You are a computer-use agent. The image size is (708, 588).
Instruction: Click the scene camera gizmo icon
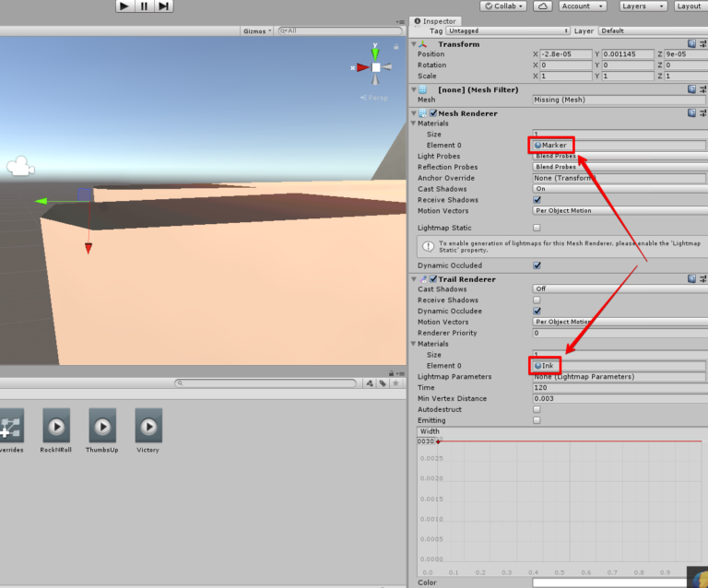point(19,167)
